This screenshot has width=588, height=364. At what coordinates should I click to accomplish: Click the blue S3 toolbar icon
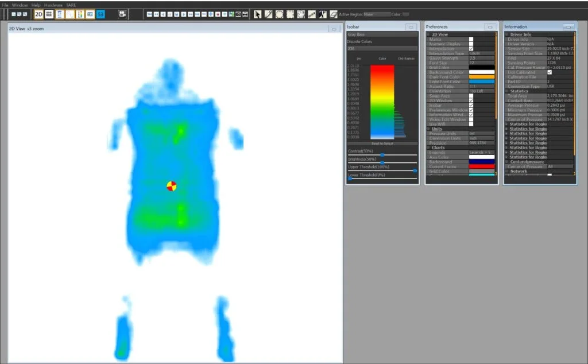(100, 14)
